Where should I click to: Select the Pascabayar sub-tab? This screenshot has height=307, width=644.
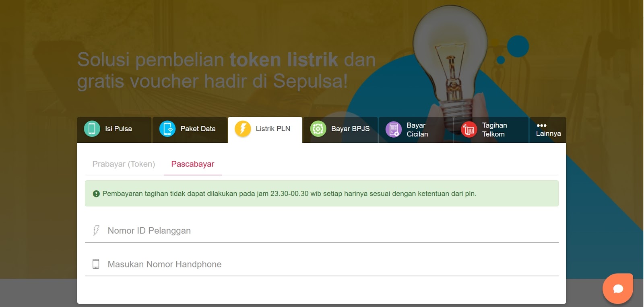(x=193, y=164)
